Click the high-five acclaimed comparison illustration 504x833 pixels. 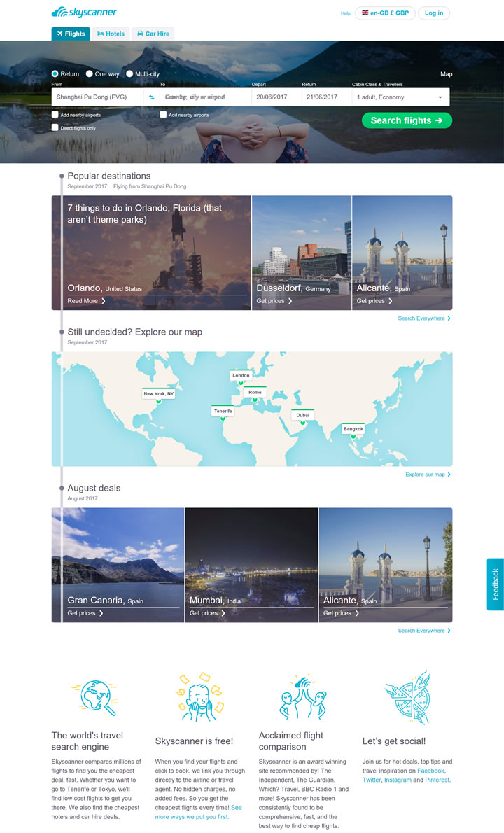[x=303, y=696]
